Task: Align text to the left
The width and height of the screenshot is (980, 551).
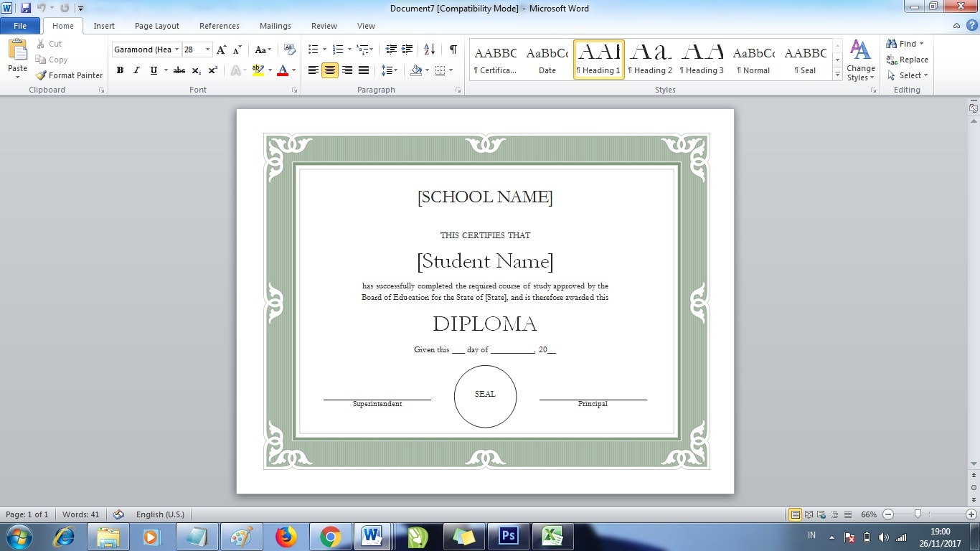Action: [314, 70]
